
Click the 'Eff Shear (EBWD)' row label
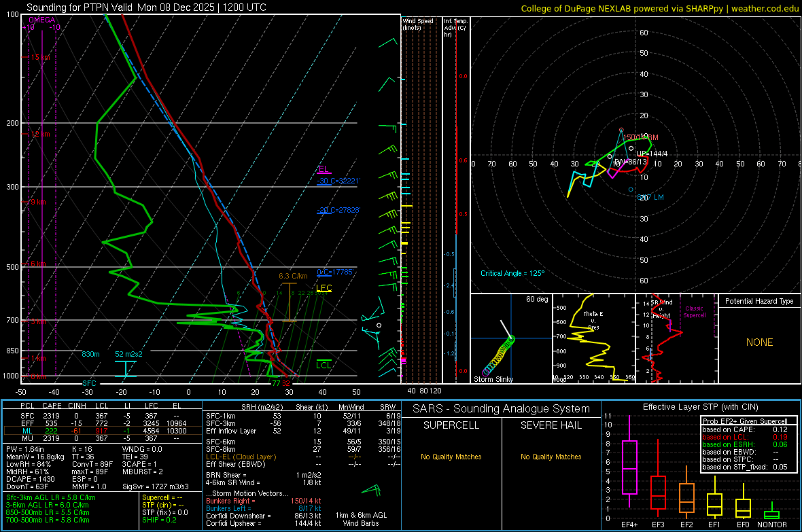235,464
